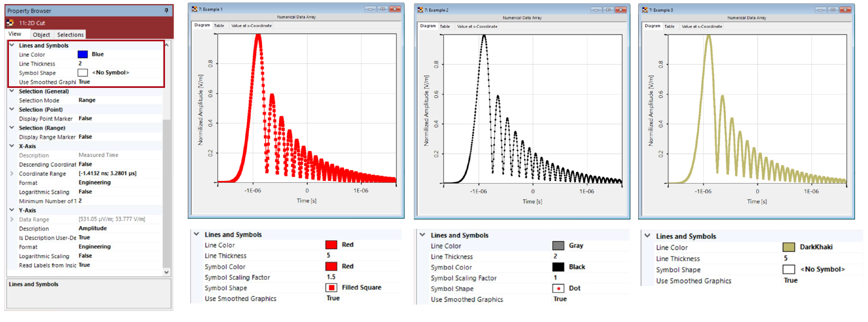Click the Property Browser scroll down arrow
The image size is (868, 322).
(166, 273)
